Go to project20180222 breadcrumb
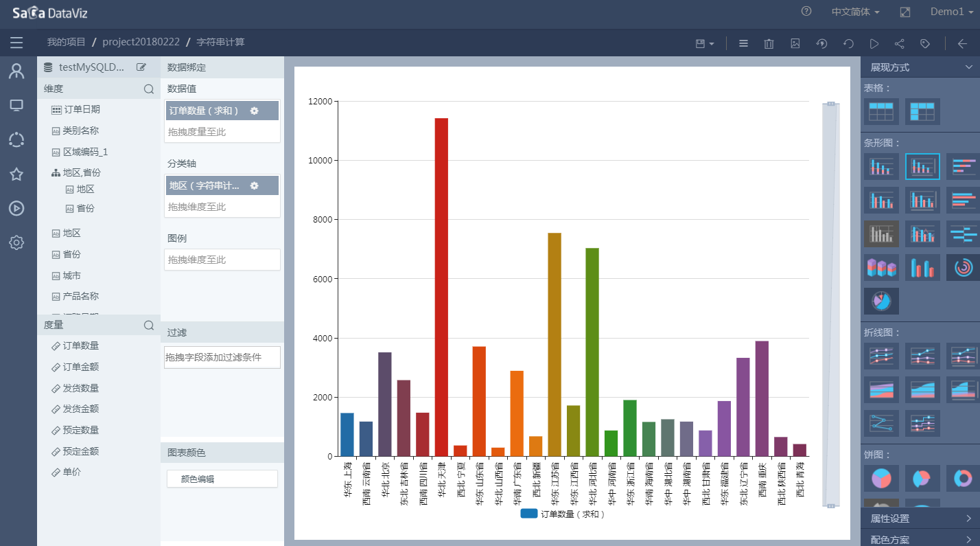Image resolution: width=980 pixels, height=546 pixels. pyautogui.click(x=141, y=42)
